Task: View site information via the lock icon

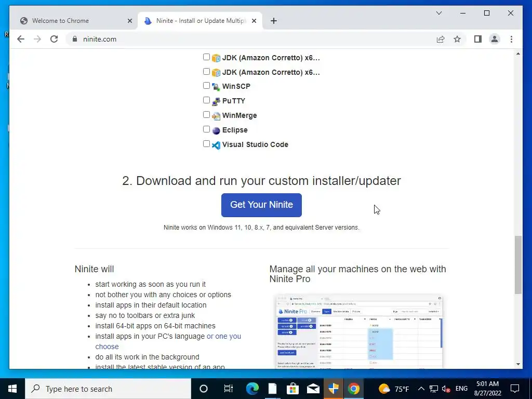Action: (75, 39)
